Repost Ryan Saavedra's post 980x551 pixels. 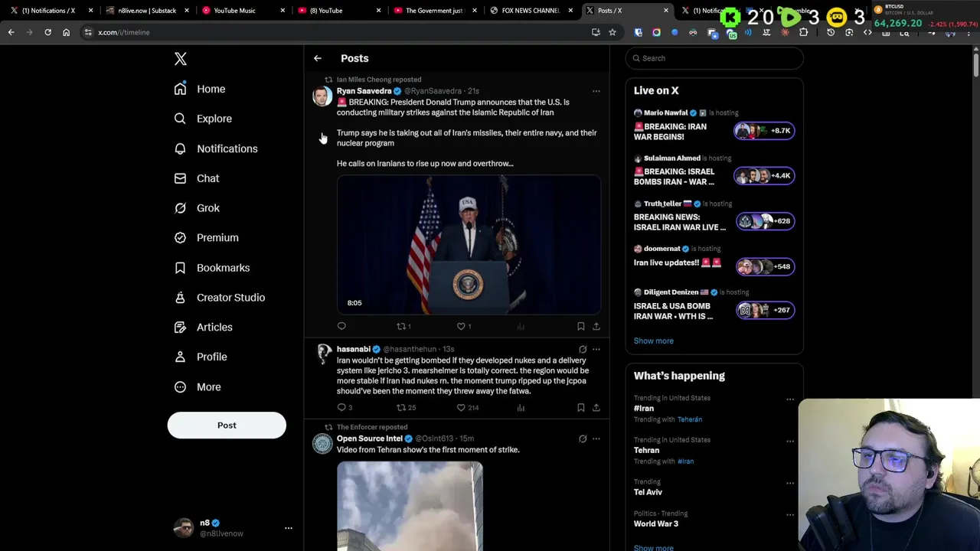click(403, 326)
